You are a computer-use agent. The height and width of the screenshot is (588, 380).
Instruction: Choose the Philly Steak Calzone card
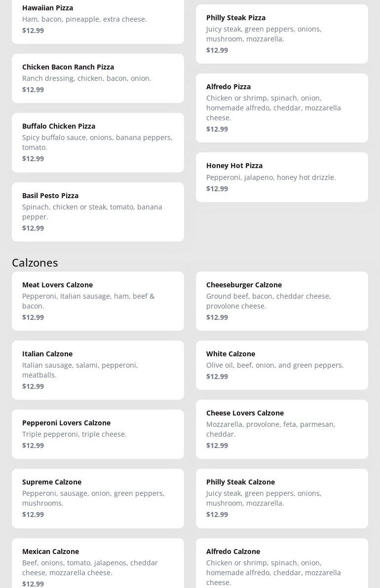(x=282, y=498)
